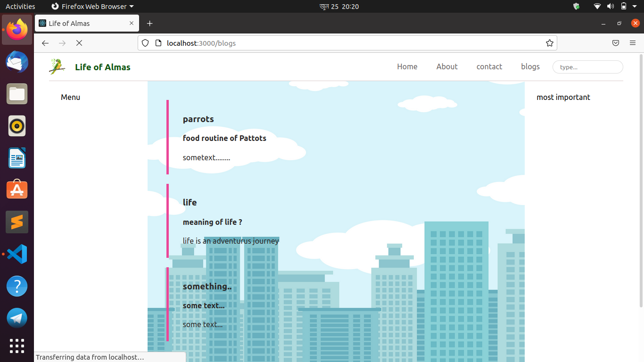Stop loading the page
644x362 pixels.
tap(79, 43)
